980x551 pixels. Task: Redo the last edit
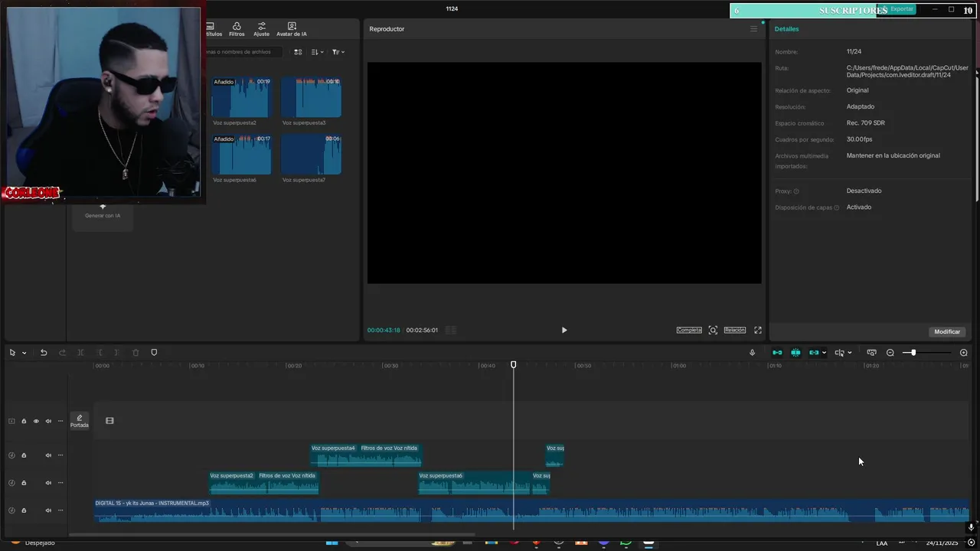[x=63, y=352]
